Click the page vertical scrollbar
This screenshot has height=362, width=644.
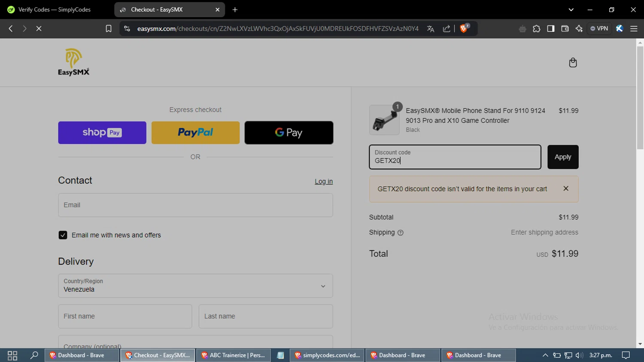click(x=640, y=98)
